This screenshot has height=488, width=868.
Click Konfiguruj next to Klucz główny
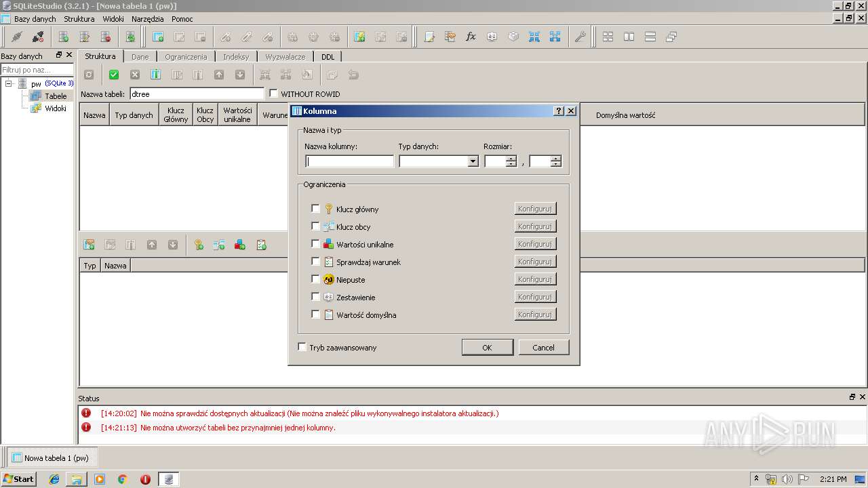point(535,209)
